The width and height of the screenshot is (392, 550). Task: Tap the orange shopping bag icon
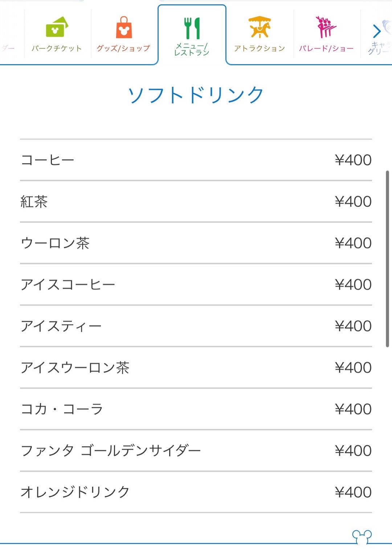(124, 27)
